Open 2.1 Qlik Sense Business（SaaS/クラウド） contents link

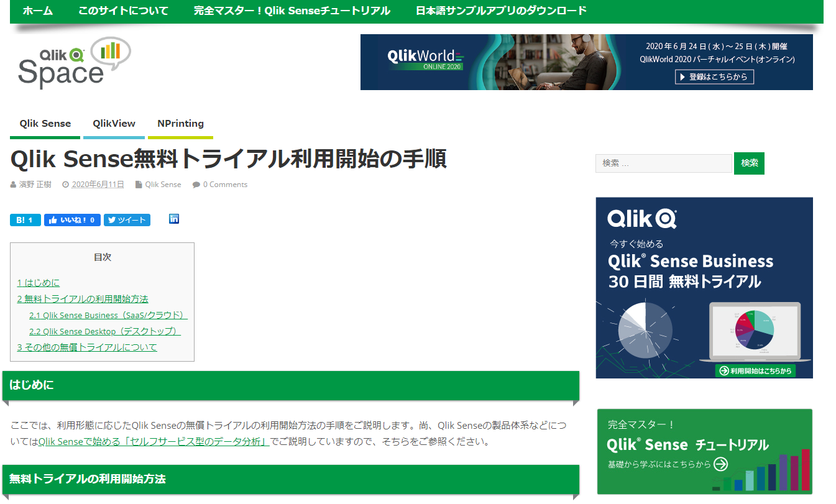coord(108,315)
